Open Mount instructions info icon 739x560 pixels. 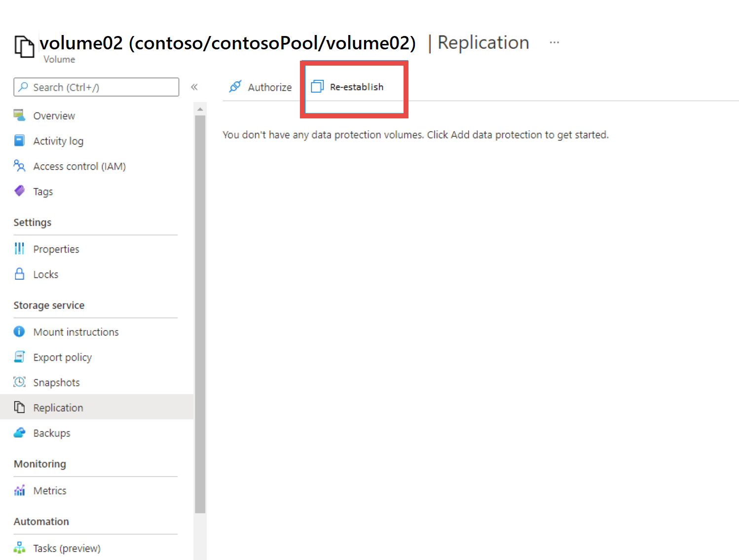click(x=19, y=332)
